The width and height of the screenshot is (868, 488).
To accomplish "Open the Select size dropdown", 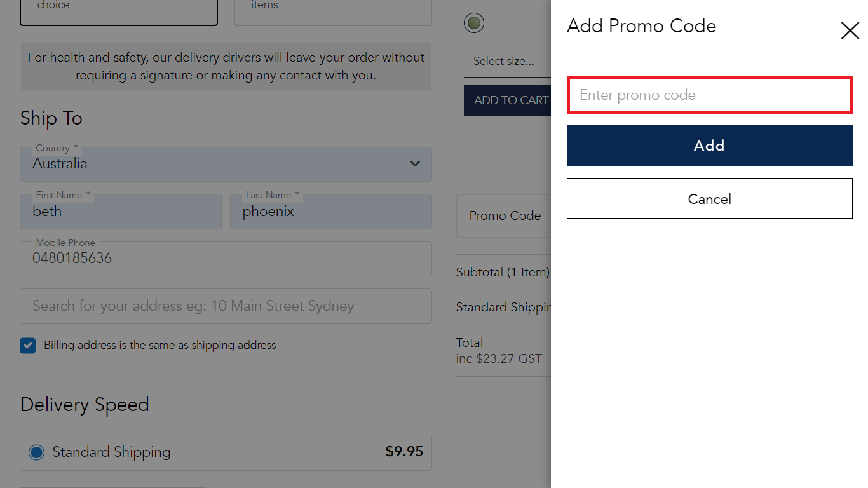I will (x=504, y=61).
